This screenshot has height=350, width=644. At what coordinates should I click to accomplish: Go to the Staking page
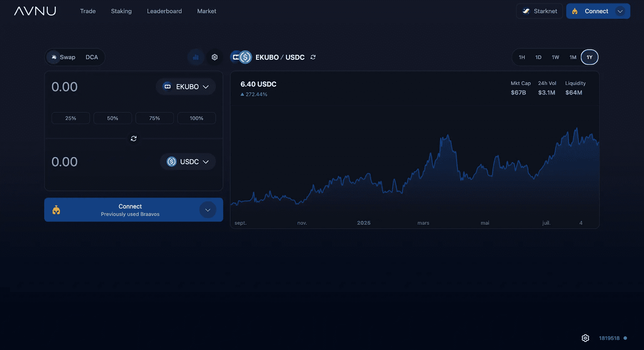121,11
